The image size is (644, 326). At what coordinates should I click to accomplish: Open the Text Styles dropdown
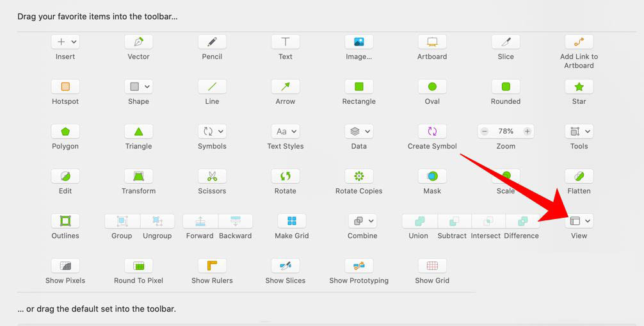(x=286, y=131)
